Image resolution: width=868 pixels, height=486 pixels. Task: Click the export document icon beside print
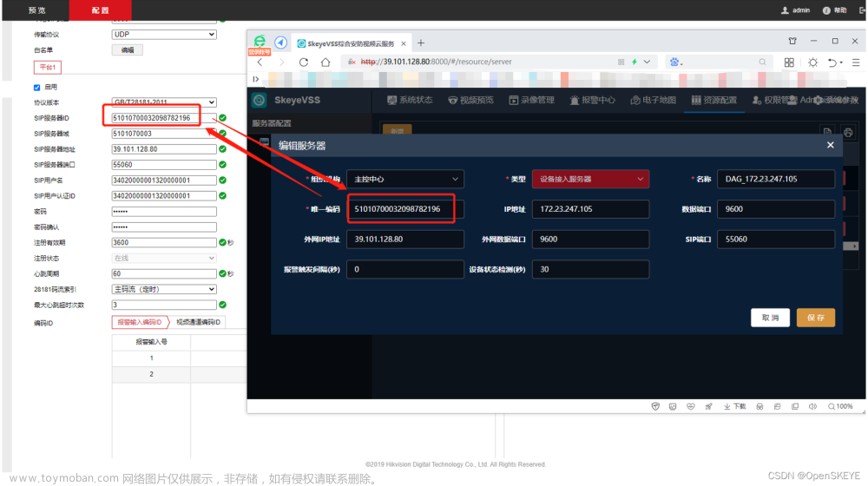pyautogui.click(x=827, y=132)
